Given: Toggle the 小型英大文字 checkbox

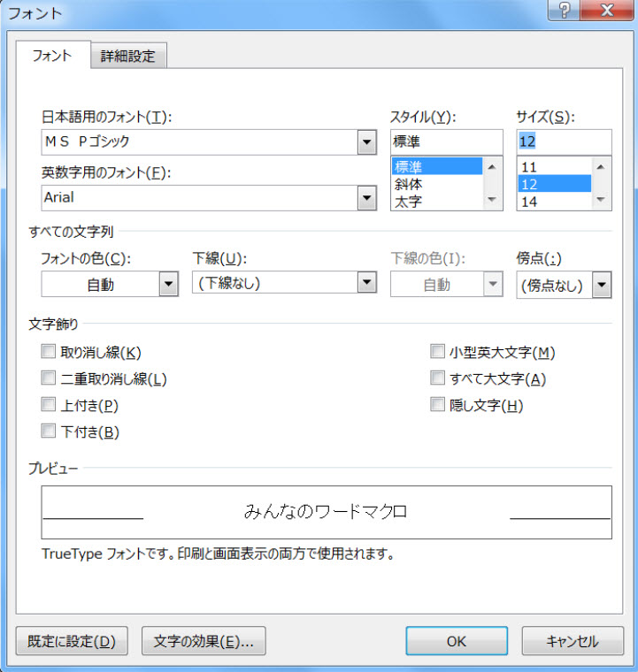Looking at the screenshot, I should click(437, 352).
